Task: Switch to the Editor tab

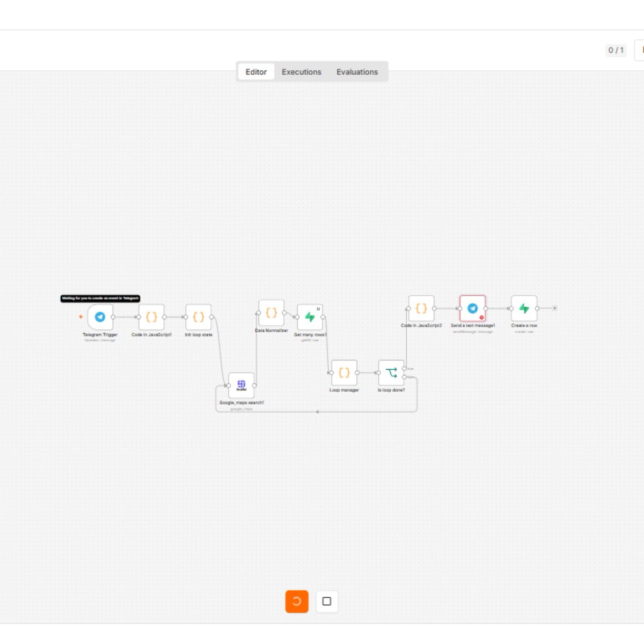Action: tap(256, 72)
